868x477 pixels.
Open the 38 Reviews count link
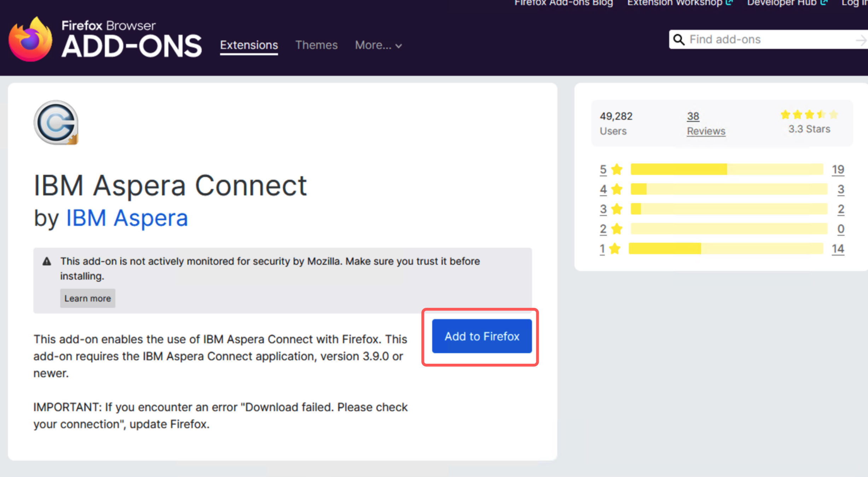[x=693, y=116]
